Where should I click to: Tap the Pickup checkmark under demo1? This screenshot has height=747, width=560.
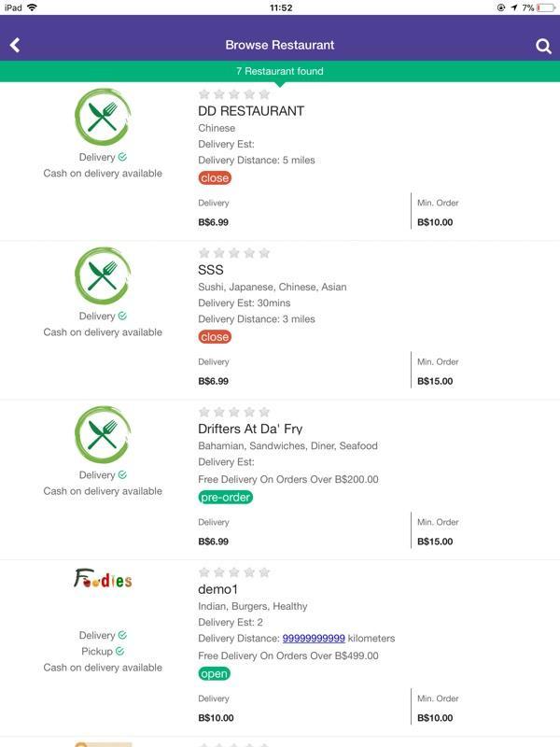[119, 651]
